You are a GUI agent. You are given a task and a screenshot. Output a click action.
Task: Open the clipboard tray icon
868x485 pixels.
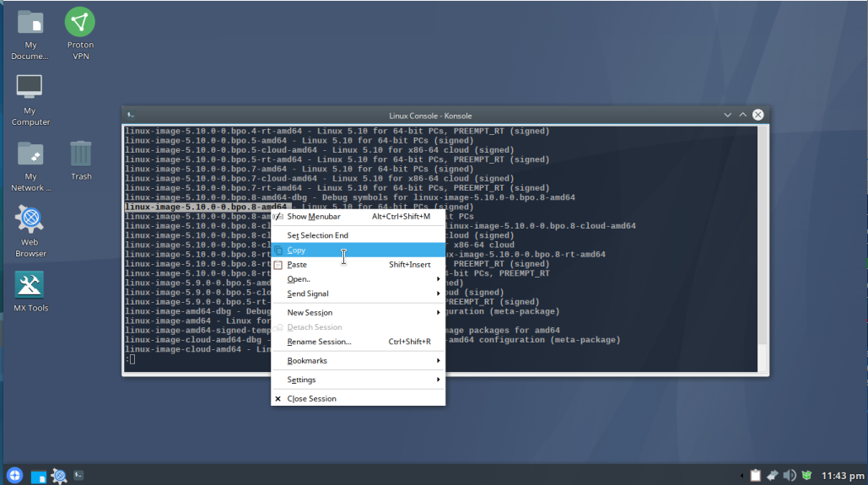click(755, 475)
